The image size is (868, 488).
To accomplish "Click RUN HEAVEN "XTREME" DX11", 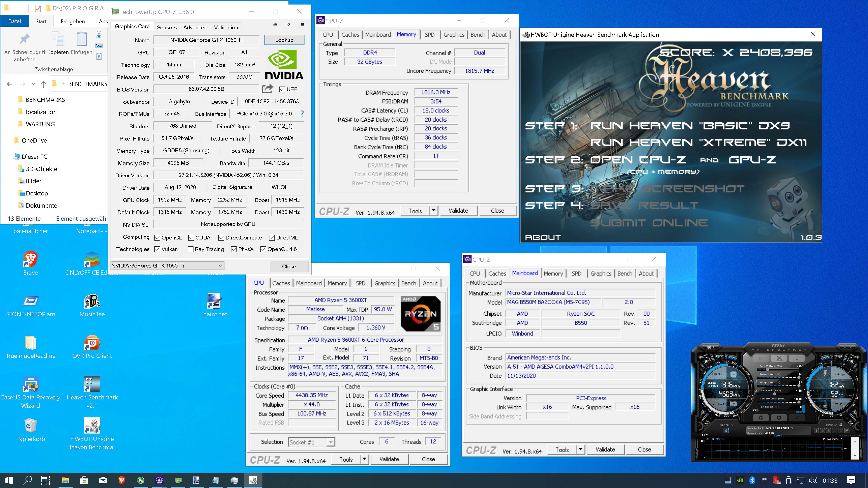I will (698, 143).
